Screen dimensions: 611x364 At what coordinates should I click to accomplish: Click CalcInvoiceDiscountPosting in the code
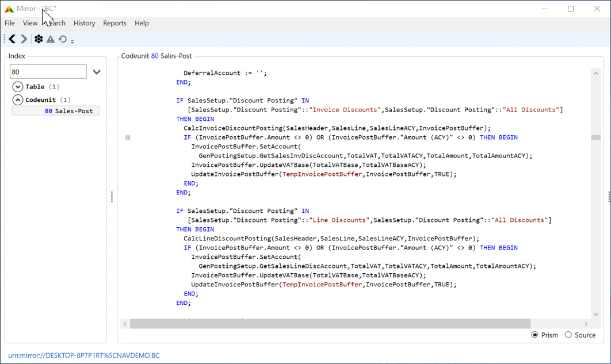(233, 128)
